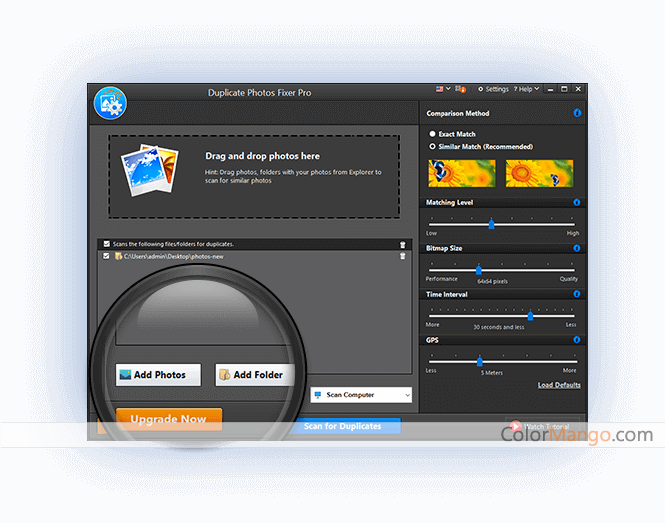Expand the language dropdown arrow
The width and height of the screenshot is (665, 523).
coord(448,89)
